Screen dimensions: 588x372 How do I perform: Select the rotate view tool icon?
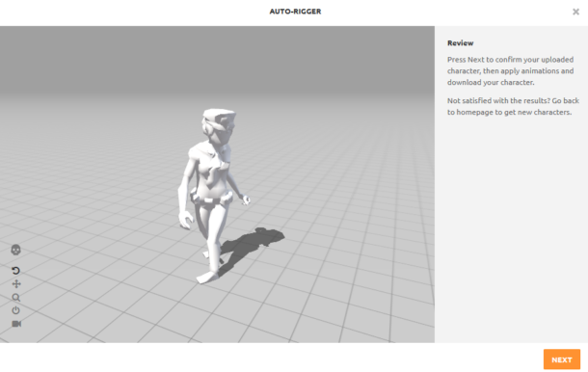pos(15,271)
